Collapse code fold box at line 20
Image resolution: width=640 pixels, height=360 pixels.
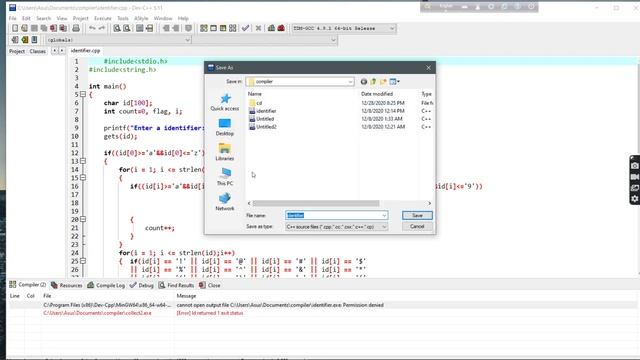(83, 219)
